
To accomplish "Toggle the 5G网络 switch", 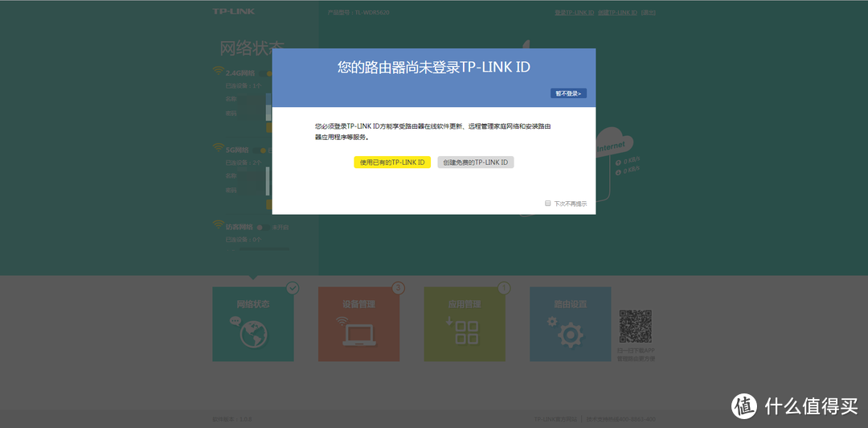I will tap(260, 150).
